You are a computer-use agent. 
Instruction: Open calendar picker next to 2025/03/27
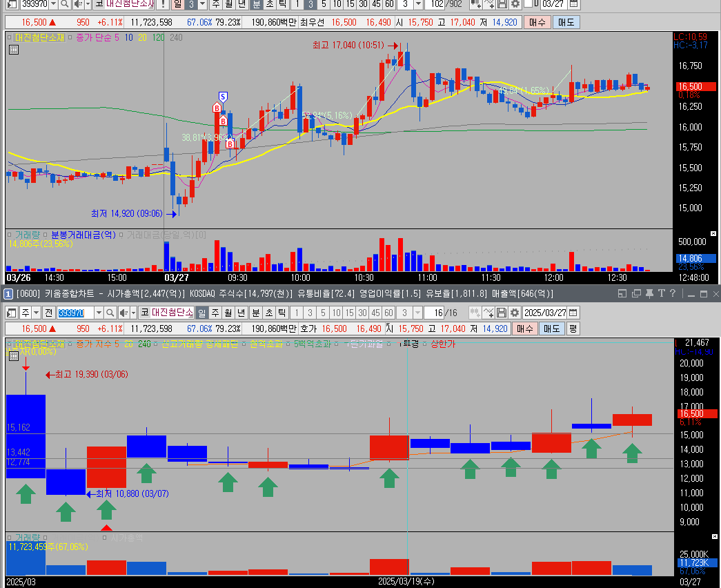[573, 313]
